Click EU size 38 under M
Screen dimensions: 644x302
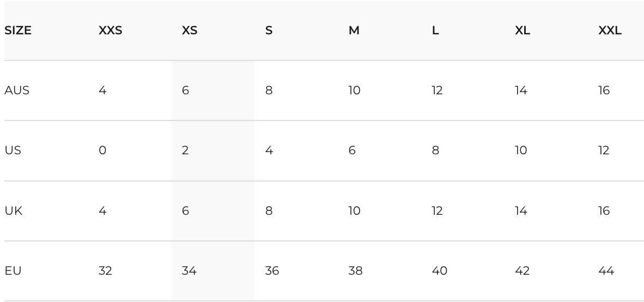click(355, 271)
